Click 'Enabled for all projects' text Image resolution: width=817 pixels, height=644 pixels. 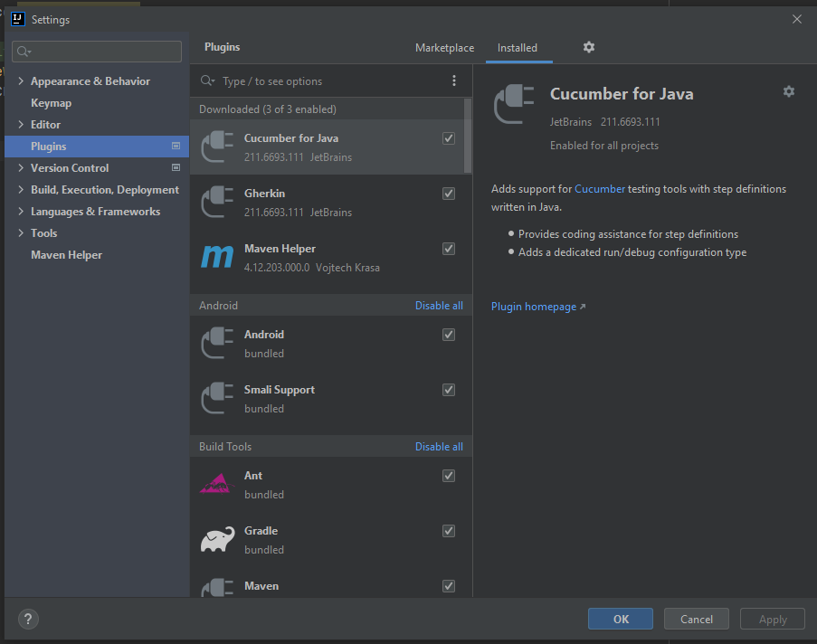click(x=603, y=146)
